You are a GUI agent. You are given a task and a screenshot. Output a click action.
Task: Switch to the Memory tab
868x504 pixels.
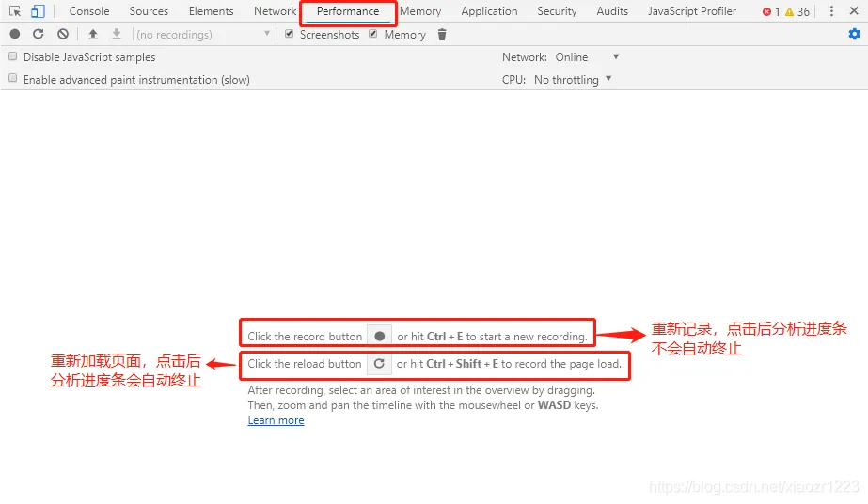point(420,11)
